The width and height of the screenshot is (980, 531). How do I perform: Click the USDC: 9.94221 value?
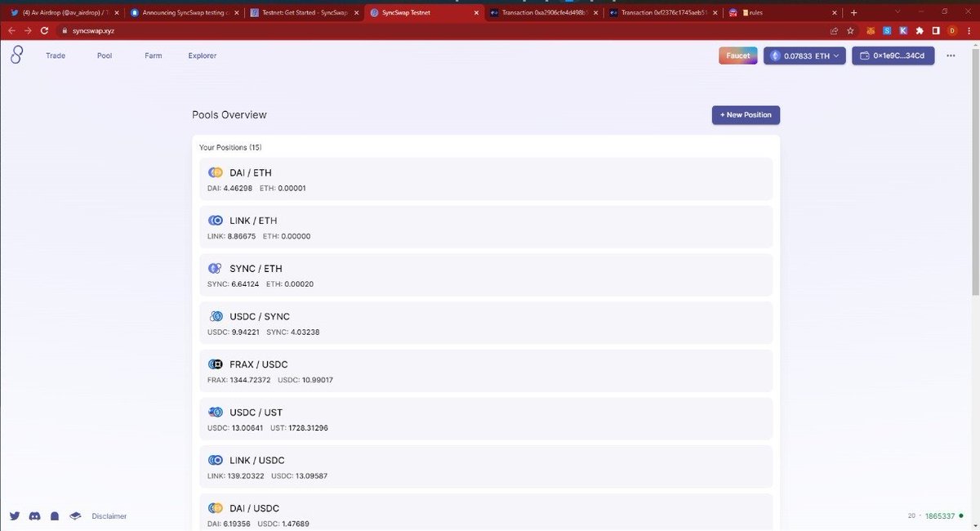coord(234,332)
